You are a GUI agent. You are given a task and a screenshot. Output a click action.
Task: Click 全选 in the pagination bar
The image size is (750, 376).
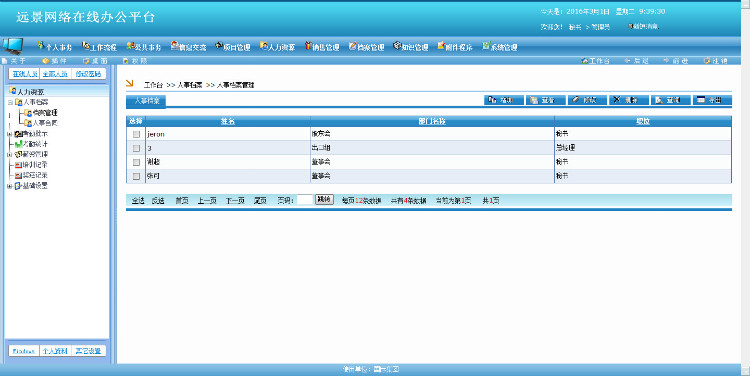pyautogui.click(x=138, y=201)
